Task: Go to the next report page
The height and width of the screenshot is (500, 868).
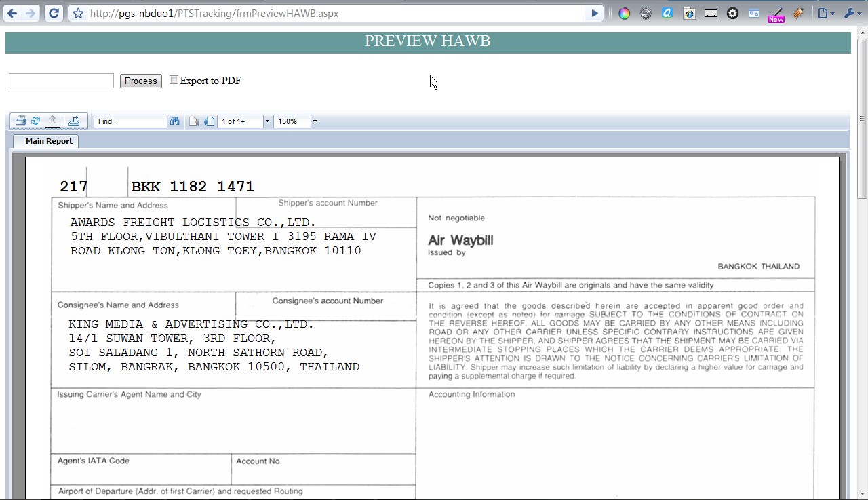Action: 210,121
